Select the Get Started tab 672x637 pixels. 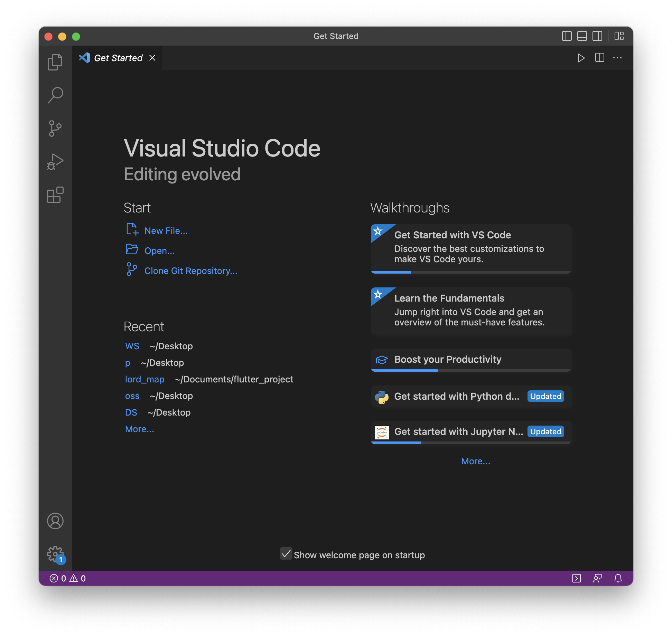click(x=118, y=58)
